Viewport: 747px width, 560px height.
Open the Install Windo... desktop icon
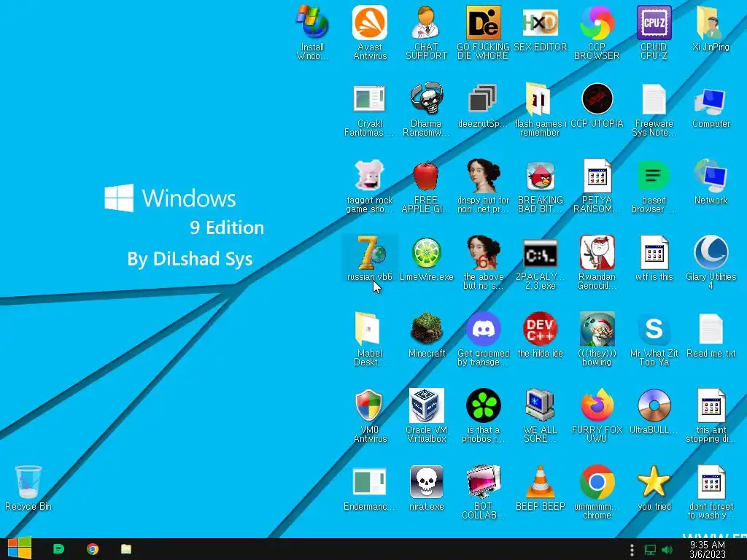pos(312,32)
